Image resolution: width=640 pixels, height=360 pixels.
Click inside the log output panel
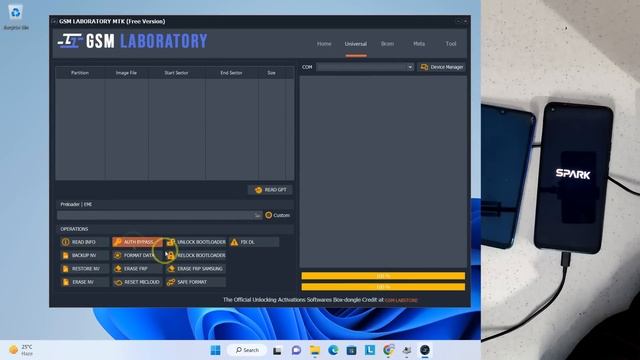coord(383,171)
